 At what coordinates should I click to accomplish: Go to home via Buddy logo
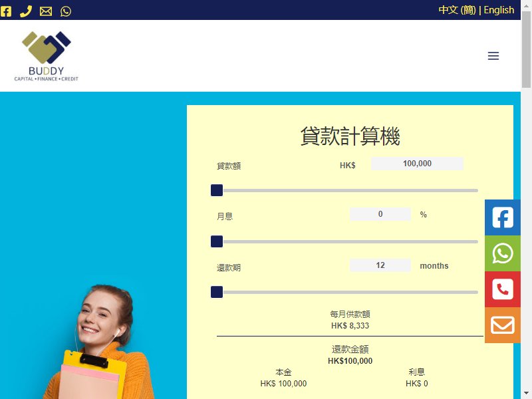click(x=46, y=56)
